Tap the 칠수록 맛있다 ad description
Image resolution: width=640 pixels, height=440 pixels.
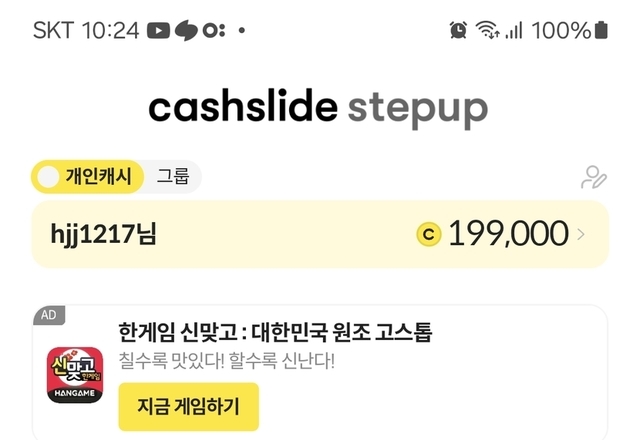tap(227, 360)
